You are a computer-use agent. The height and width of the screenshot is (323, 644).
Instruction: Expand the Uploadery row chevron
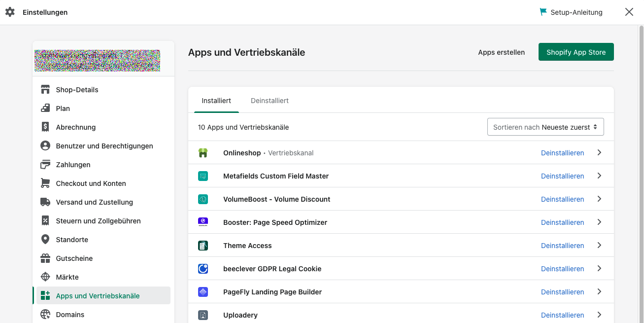click(x=599, y=315)
